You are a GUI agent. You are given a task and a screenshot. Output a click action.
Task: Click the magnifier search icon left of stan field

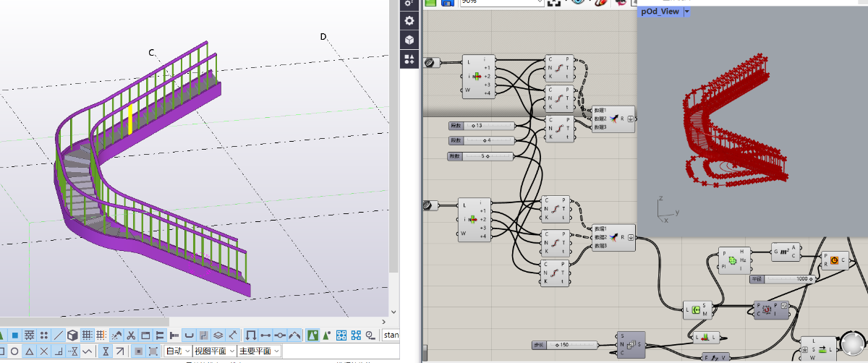pyautogui.click(x=370, y=336)
